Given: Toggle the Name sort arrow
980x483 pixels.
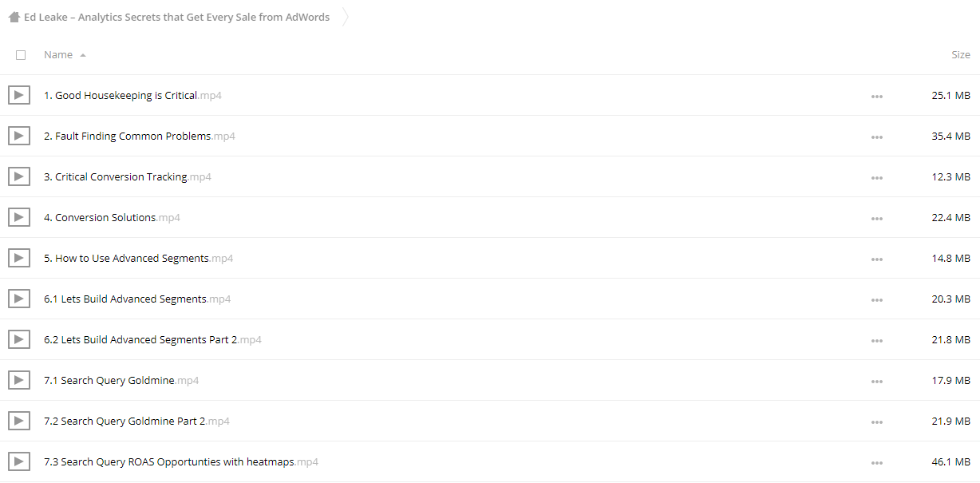Looking at the screenshot, I should pyautogui.click(x=83, y=55).
